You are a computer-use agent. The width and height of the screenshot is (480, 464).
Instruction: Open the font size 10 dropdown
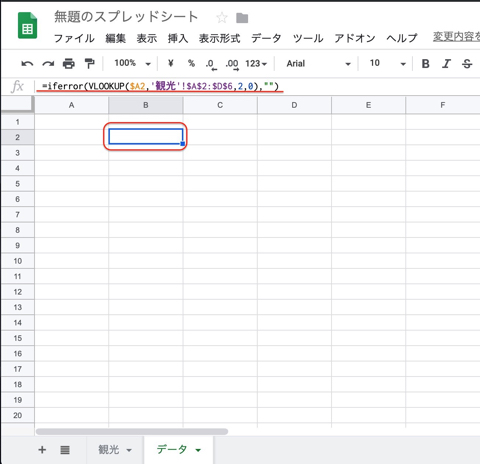pyautogui.click(x=388, y=63)
